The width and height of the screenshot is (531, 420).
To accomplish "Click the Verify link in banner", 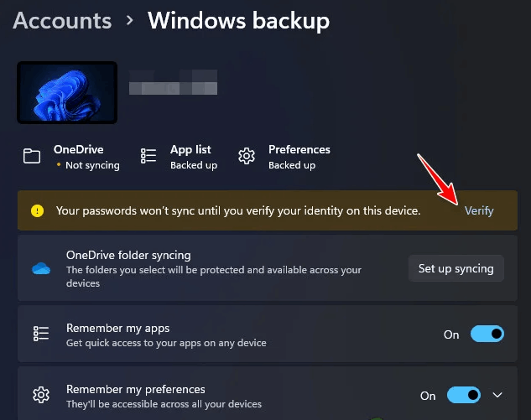I will click(479, 210).
